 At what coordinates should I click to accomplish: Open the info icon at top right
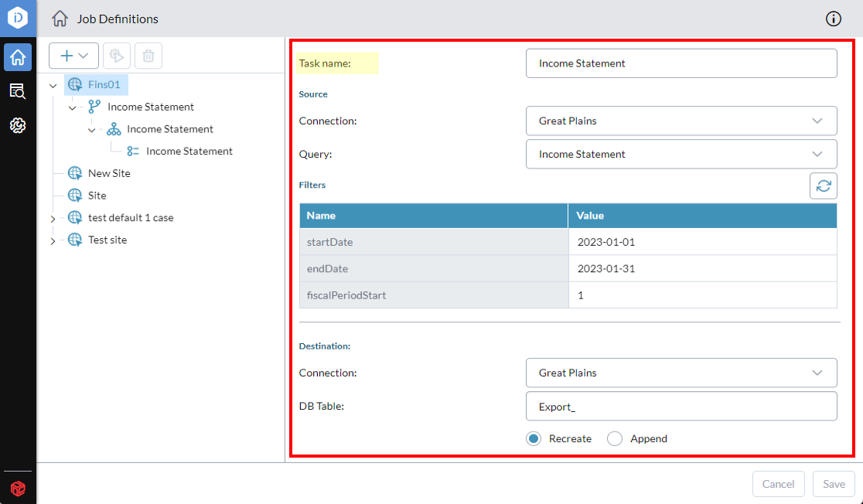click(x=834, y=19)
